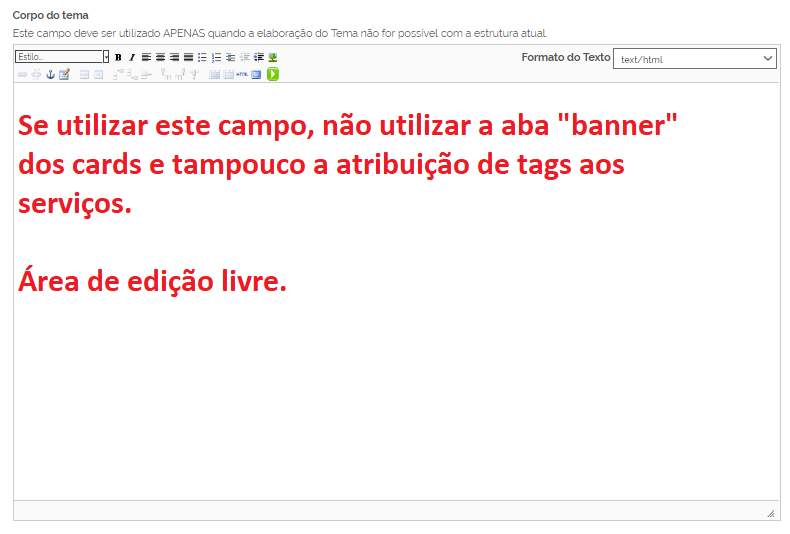
Task: Insert an anchor
Action: pos(50,75)
